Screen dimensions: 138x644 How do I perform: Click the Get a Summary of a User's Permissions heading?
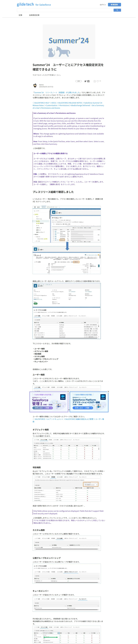pos(54,113)
